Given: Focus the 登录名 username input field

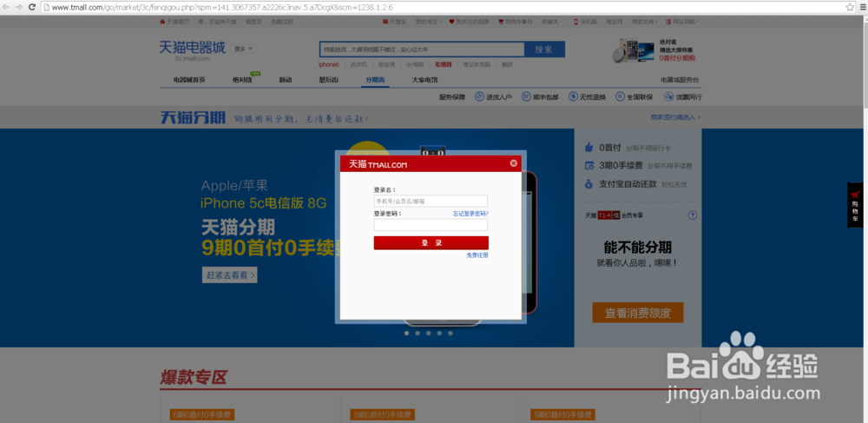Looking at the screenshot, I should pyautogui.click(x=431, y=201).
